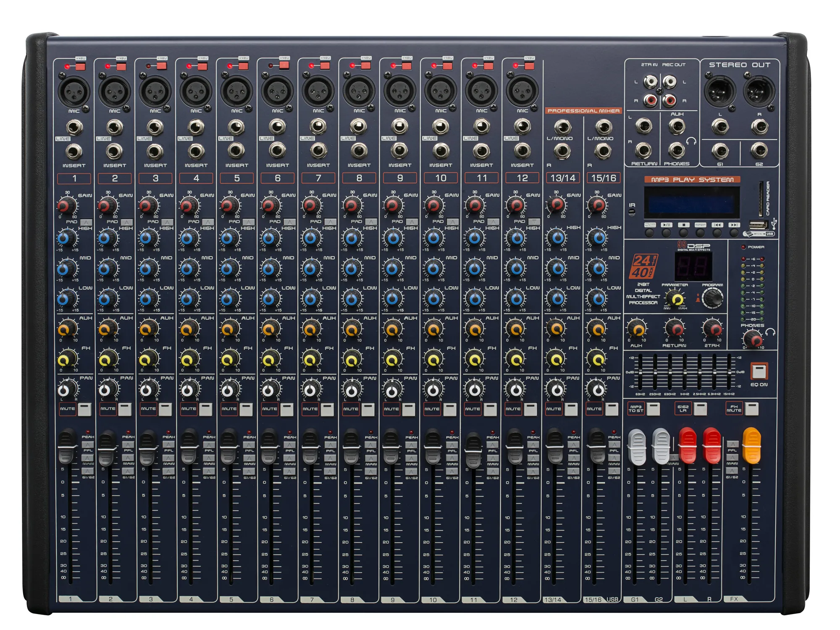Image resolution: width=840 pixels, height=630 pixels.
Task: Grab the G2 group fader
Action: coord(661,446)
